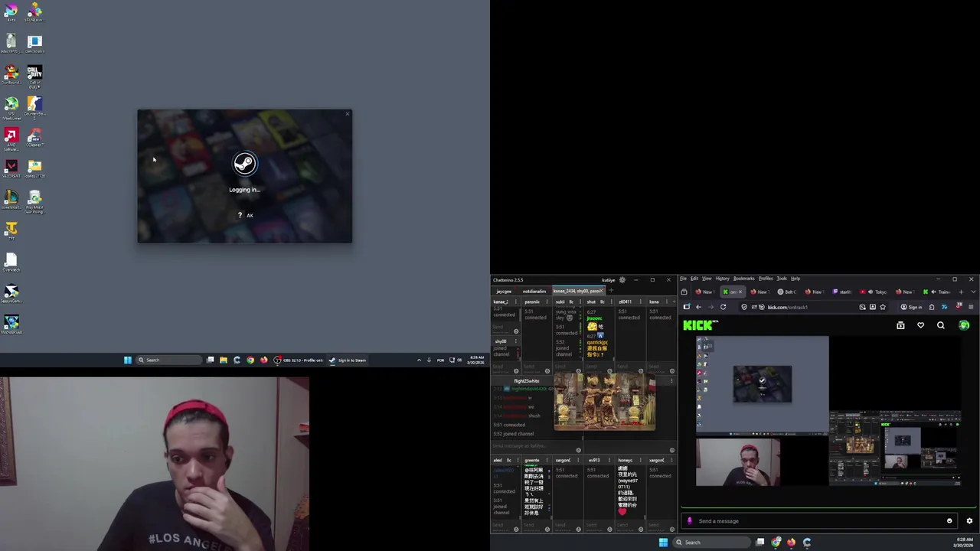Click the OBS taskbar button
This screenshot has width=980, height=551.
point(299,360)
